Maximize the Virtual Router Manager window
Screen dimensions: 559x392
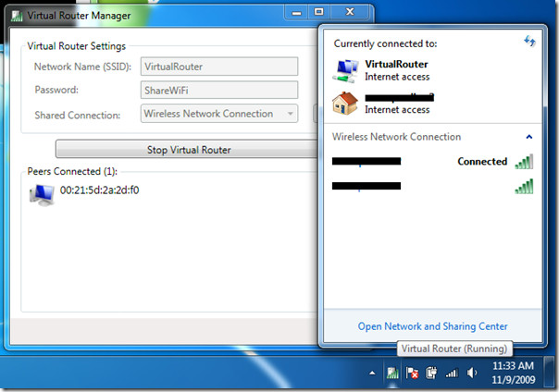pos(319,13)
